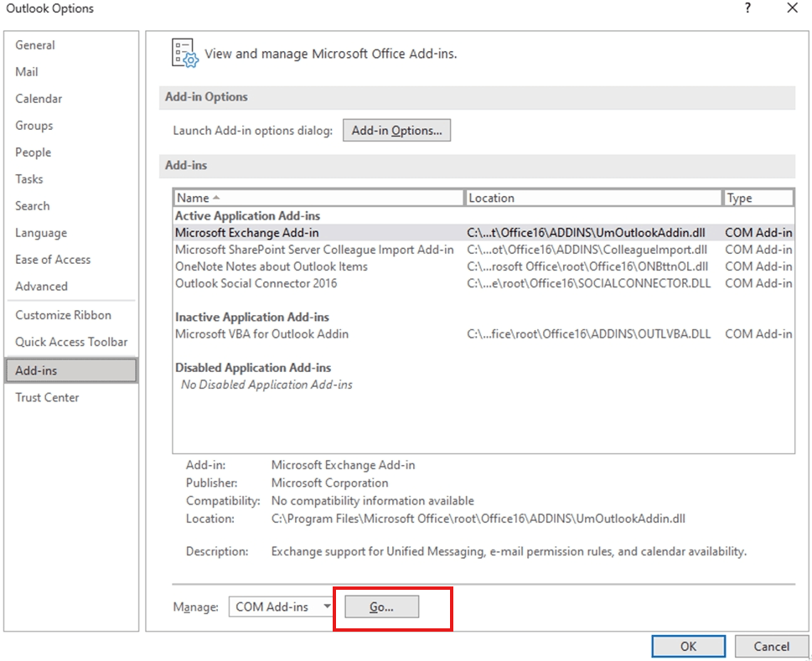
Task: Click the Go button
Action: 381,607
